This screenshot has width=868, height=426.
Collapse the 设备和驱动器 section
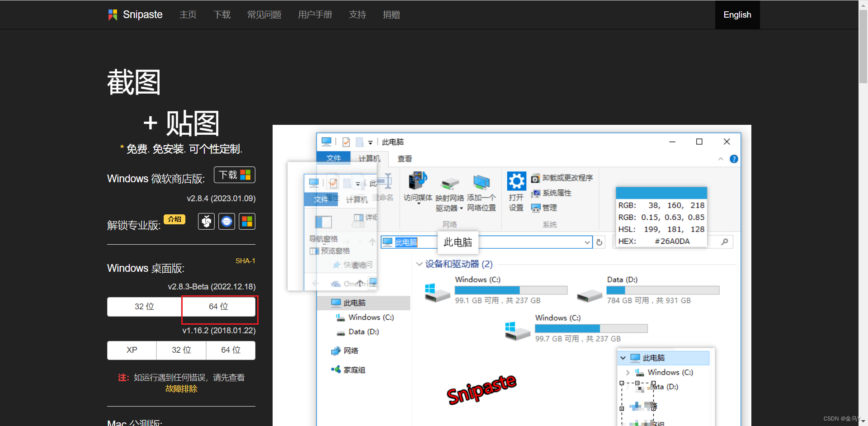[x=419, y=264]
